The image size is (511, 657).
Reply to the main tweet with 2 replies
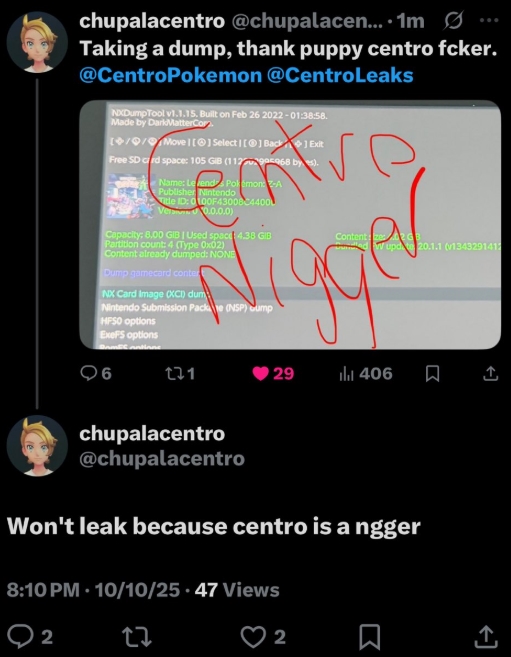click(x=30, y=636)
